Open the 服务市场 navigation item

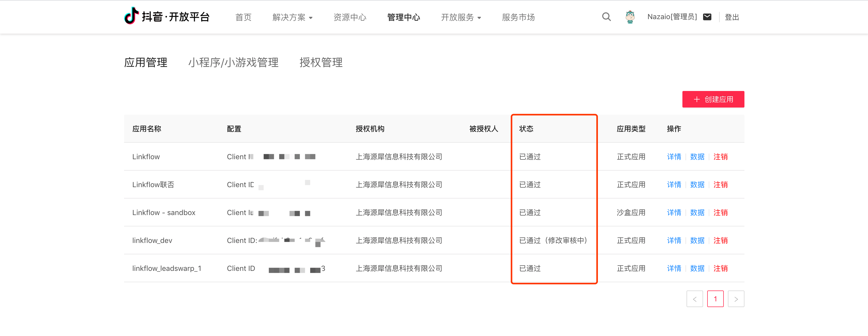tap(518, 17)
